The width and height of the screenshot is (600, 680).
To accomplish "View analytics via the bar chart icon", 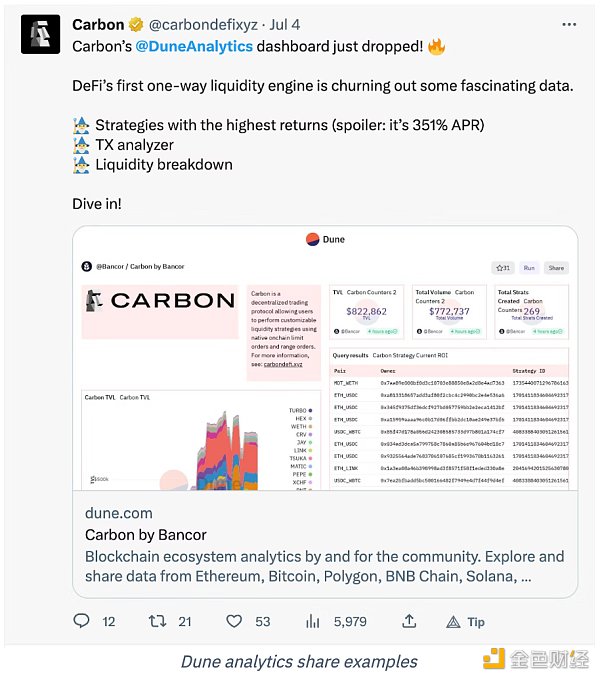I will (313, 621).
